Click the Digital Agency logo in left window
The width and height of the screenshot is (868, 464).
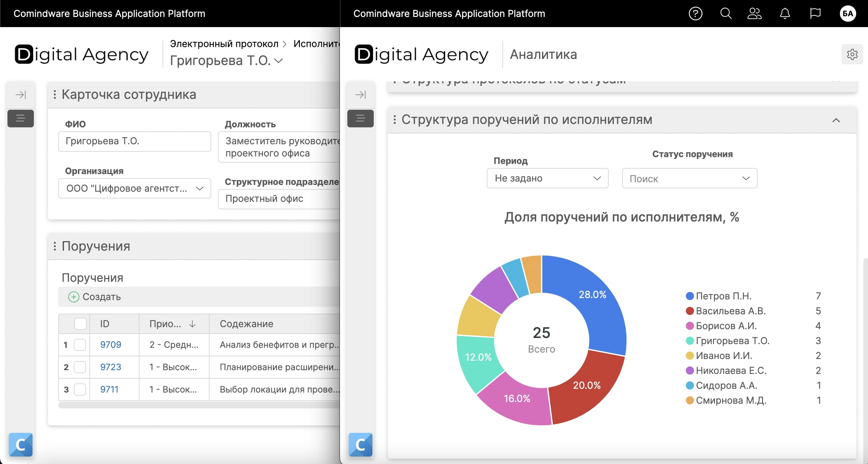82,55
